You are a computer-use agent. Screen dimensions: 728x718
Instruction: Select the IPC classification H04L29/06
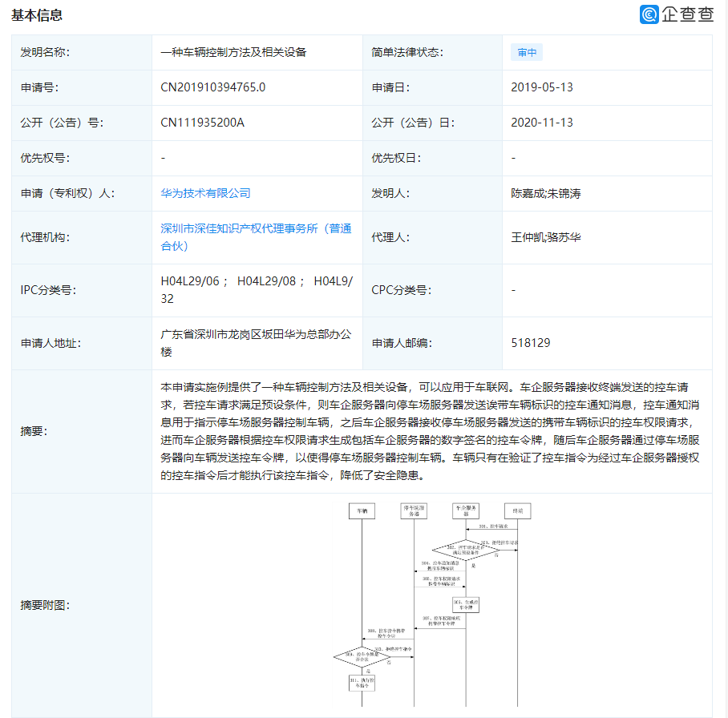188,281
